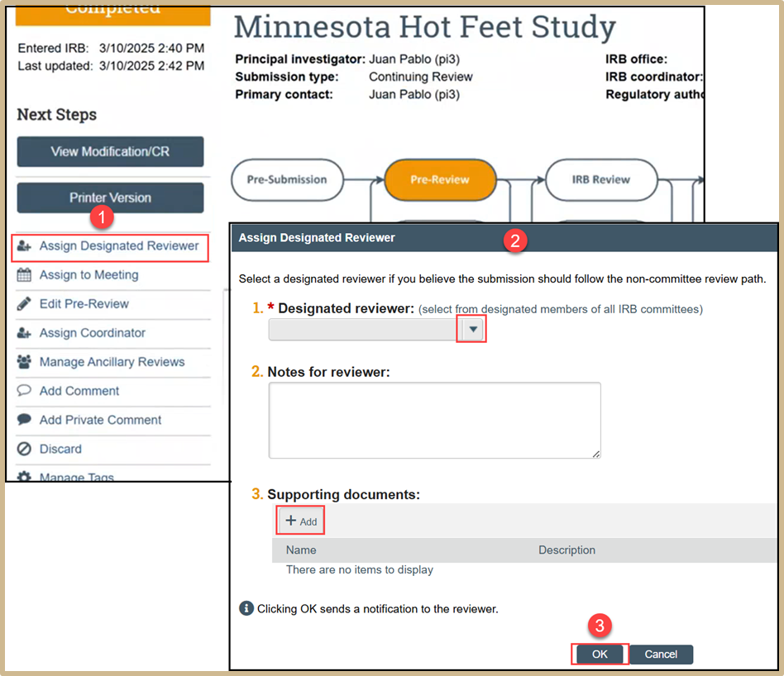Click the Assign Coordinator person icon

(24, 333)
